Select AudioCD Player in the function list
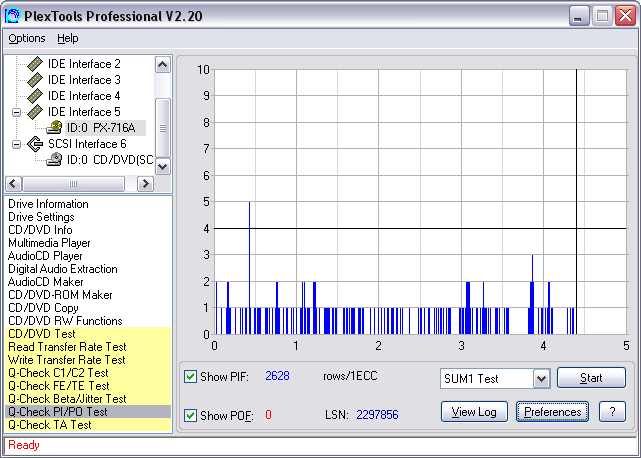 [x=45, y=256]
